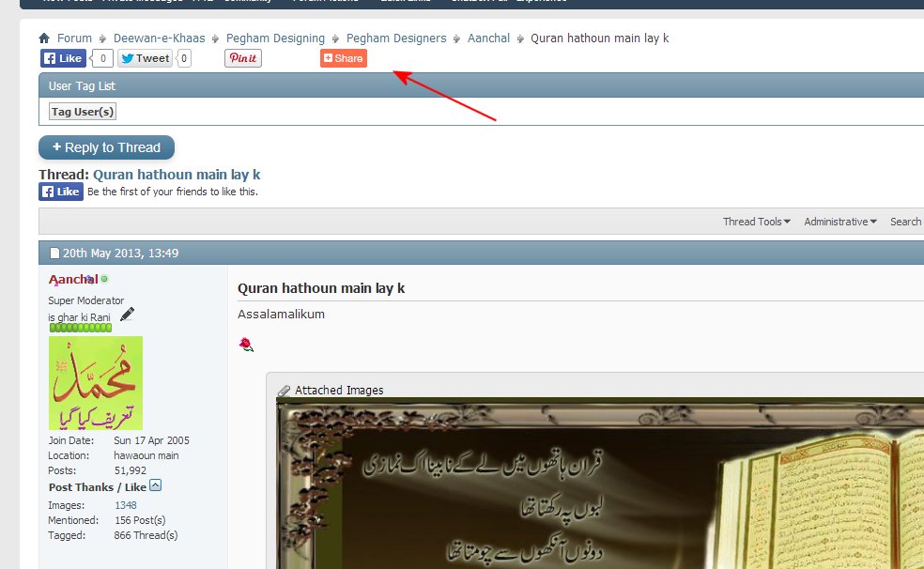Click the home icon in breadcrumb

point(44,38)
